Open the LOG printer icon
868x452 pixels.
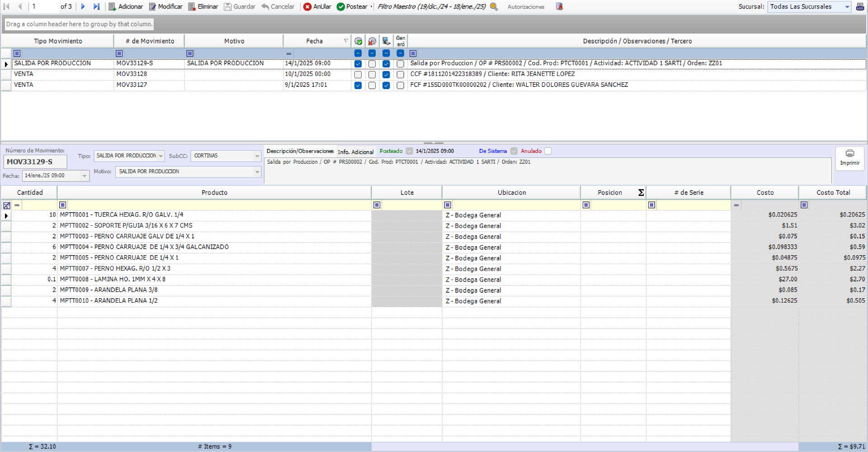(x=860, y=7)
